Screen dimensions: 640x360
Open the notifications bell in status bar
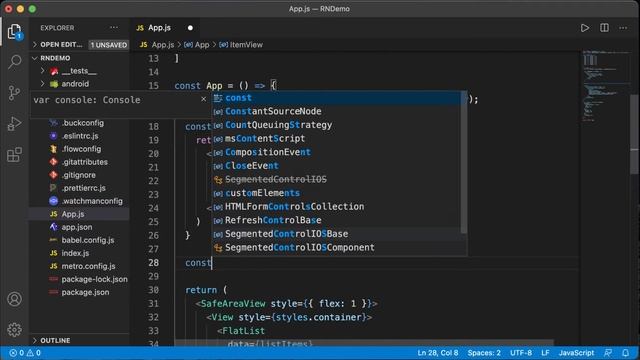625,353
